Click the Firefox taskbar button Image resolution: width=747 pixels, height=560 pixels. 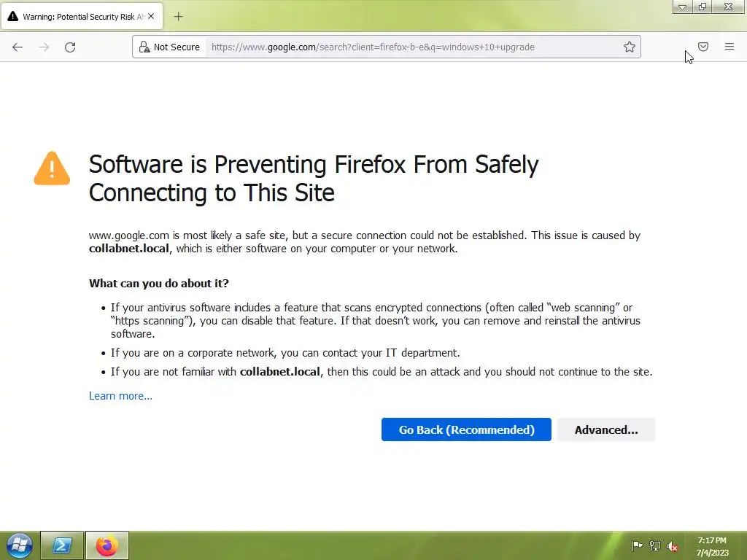click(107, 545)
